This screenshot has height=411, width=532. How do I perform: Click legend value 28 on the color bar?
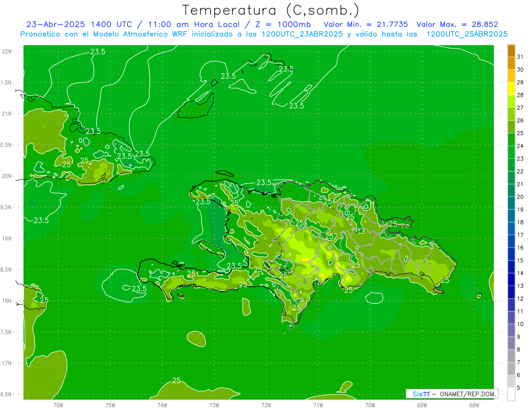tap(520, 95)
